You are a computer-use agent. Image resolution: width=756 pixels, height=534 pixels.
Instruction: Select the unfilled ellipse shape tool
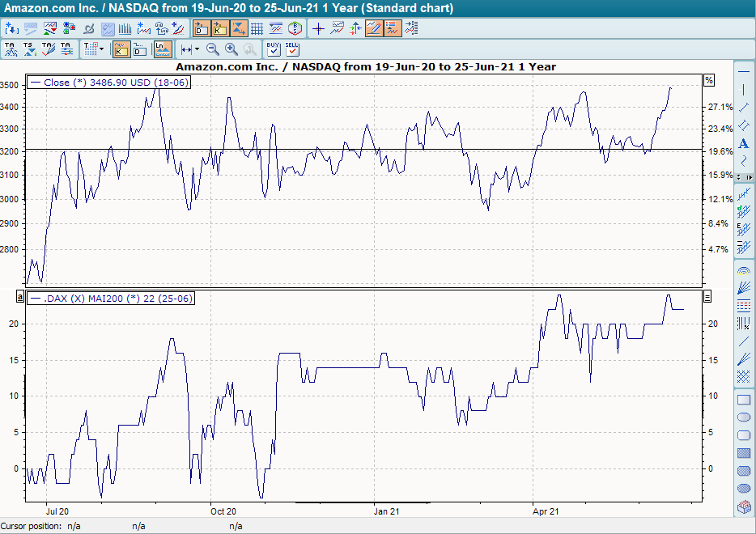(x=744, y=417)
